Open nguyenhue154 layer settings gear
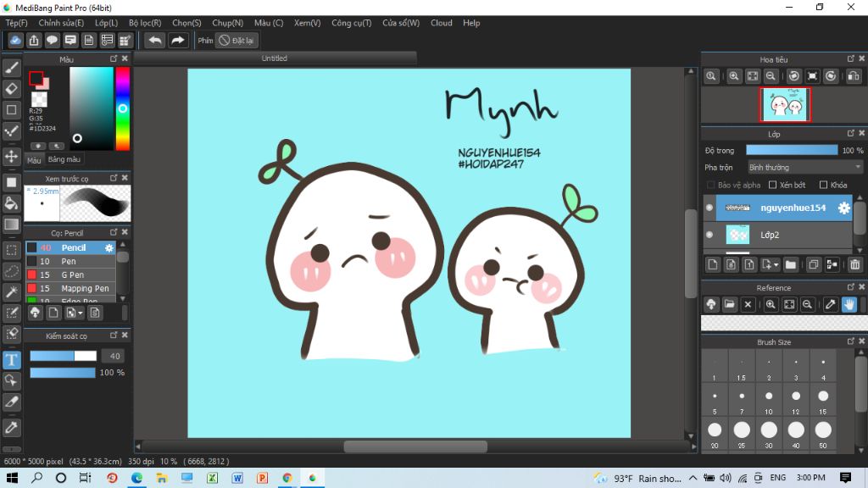 tap(843, 208)
